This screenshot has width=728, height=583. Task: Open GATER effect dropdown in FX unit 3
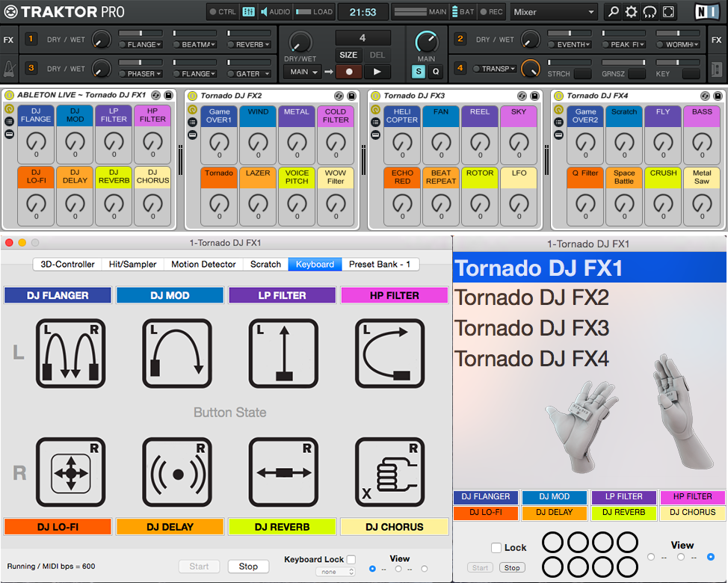[253, 74]
